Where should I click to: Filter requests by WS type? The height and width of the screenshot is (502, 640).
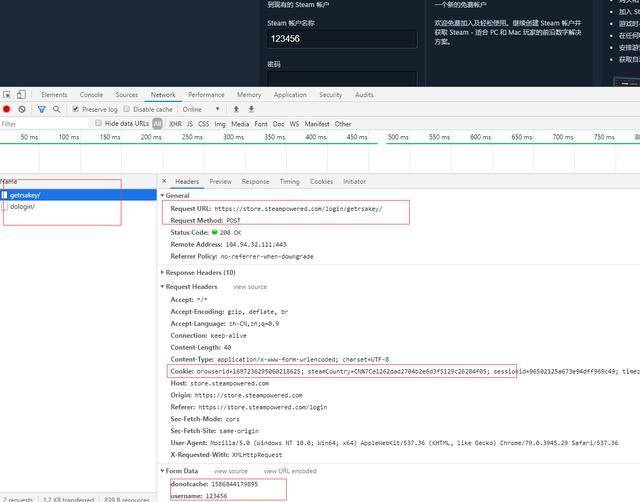coord(294,124)
